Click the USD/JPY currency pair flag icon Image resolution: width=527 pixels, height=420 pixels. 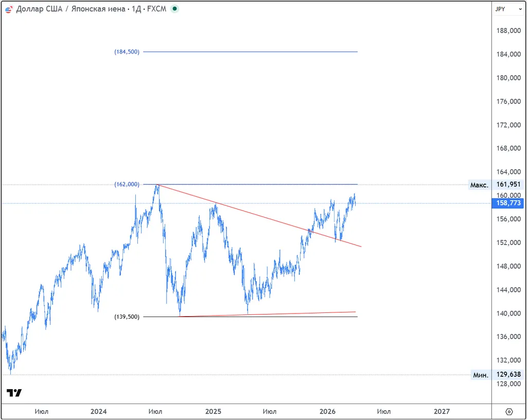[9, 9]
